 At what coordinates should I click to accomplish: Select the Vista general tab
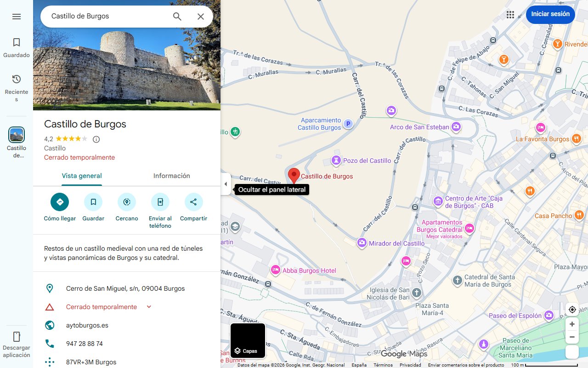pyautogui.click(x=82, y=176)
